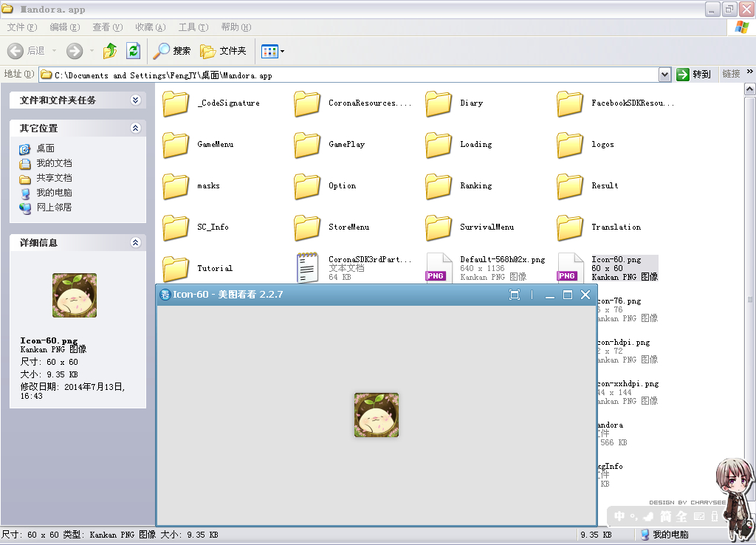Open the address bar dropdown
This screenshot has height=545, width=756.
point(665,75)
